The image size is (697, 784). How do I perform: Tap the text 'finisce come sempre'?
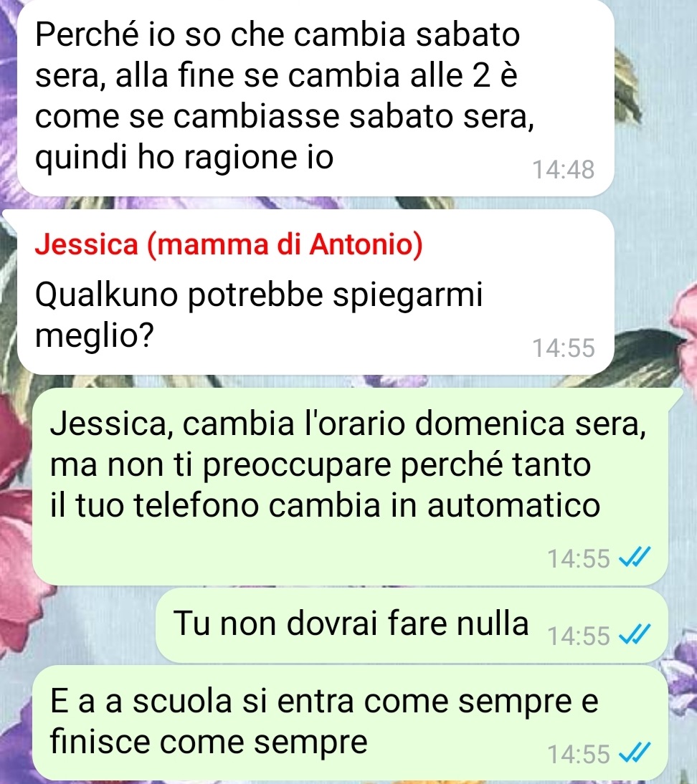pos(209,742)
